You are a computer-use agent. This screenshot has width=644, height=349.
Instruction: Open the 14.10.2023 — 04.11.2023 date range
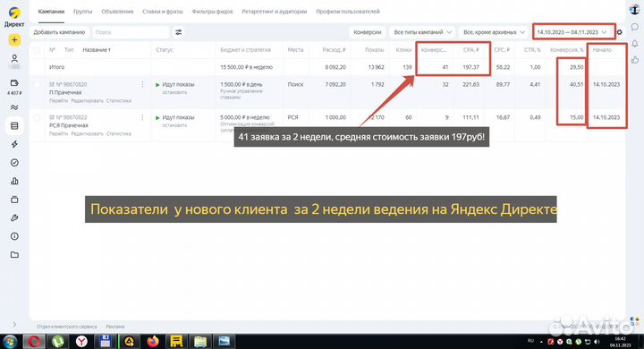coord(572,32)
